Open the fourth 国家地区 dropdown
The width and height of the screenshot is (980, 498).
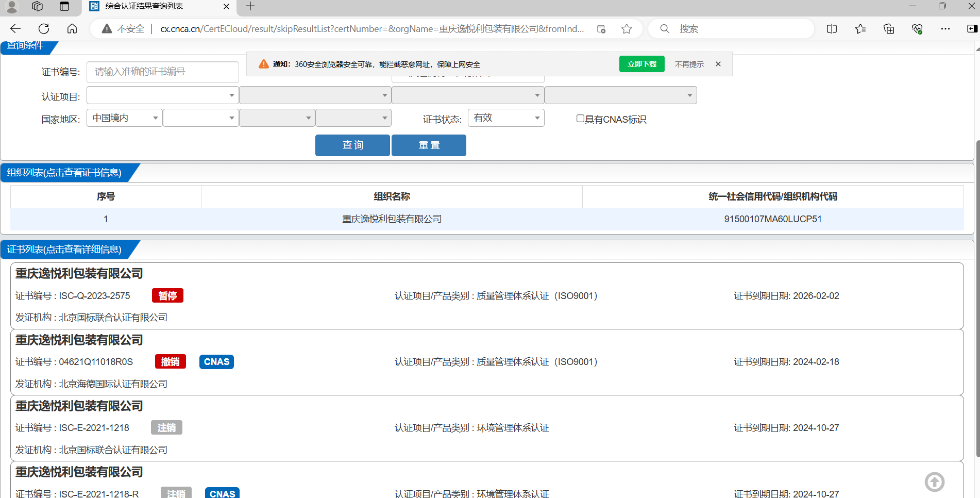coord(353,118)
